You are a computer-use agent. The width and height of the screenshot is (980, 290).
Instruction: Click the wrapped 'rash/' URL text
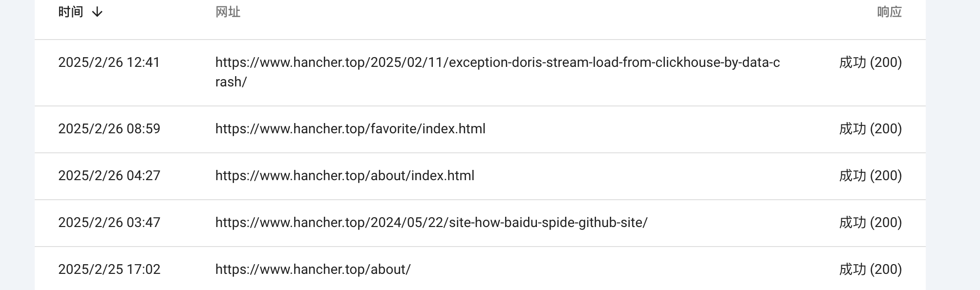point(231,82)
